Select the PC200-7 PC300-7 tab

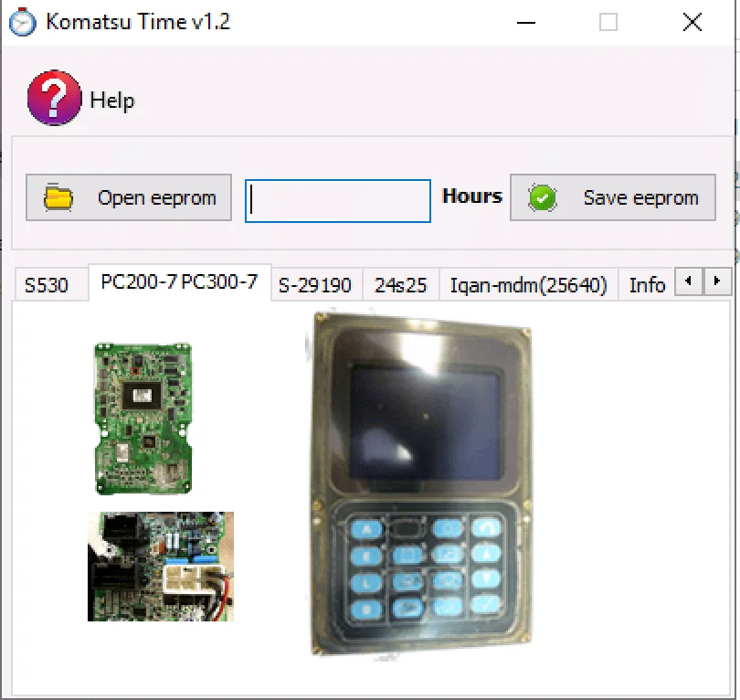coord(180,282)
